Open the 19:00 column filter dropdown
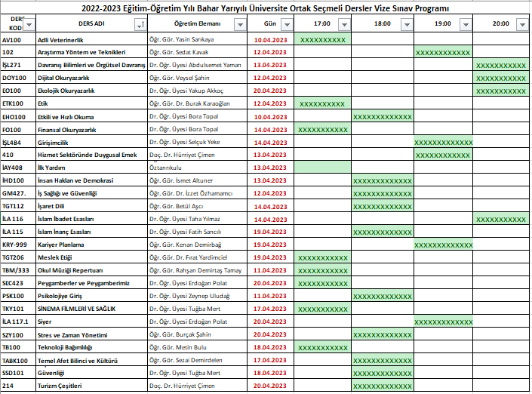The image size is (532, 394). click(x=466, y=24)
